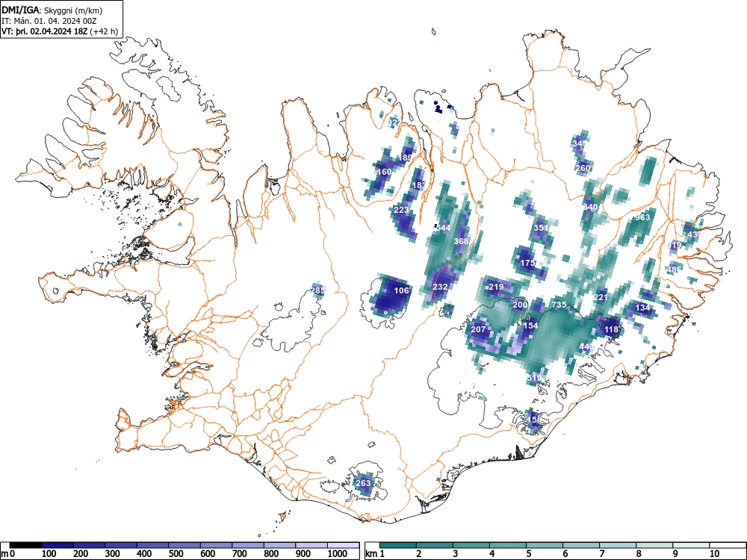Click the palest swatch between km 9 and 10

(692, 545)
